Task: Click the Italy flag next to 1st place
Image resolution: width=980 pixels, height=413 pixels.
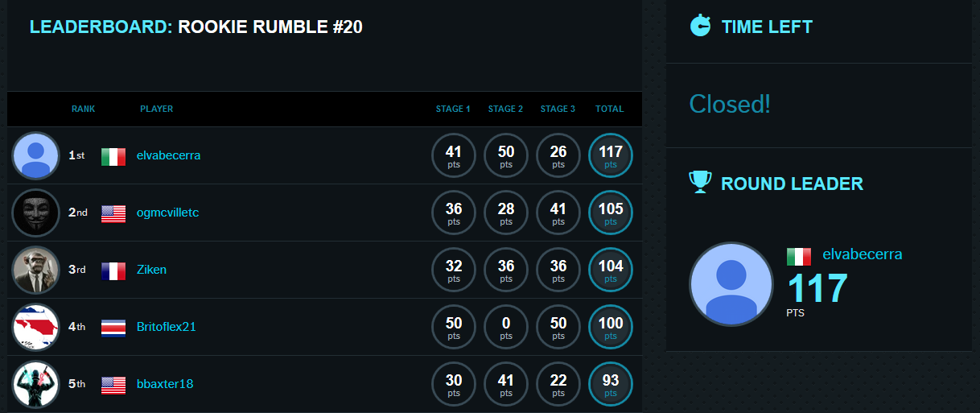Action: tap(113, 156)
